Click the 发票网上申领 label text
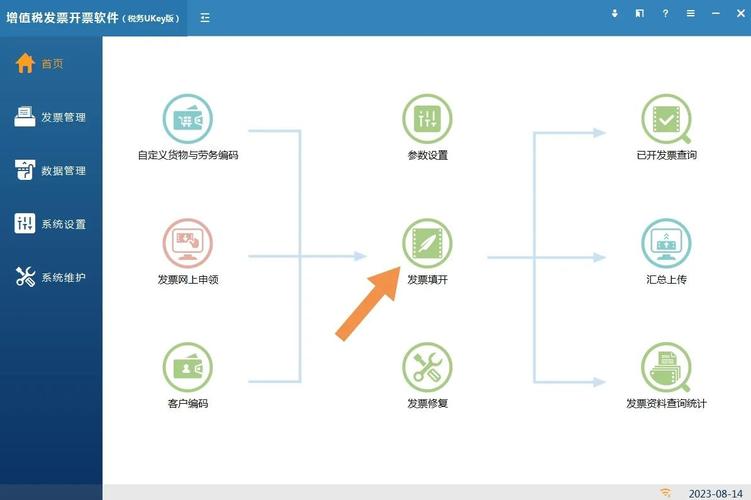Image resolution: width=751 pixels, height=500 pixels. click(188, 280)
